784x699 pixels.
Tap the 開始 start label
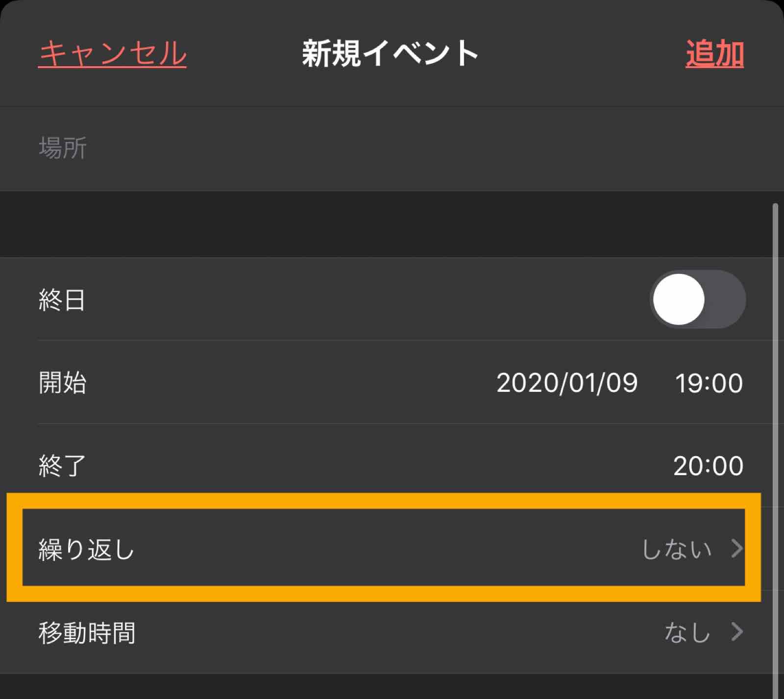(63, 383)
